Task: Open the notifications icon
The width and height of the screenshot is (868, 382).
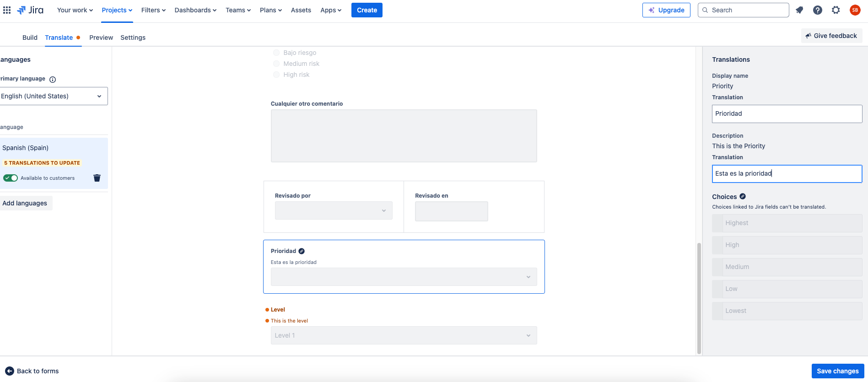Action: (x=799, y=10)
